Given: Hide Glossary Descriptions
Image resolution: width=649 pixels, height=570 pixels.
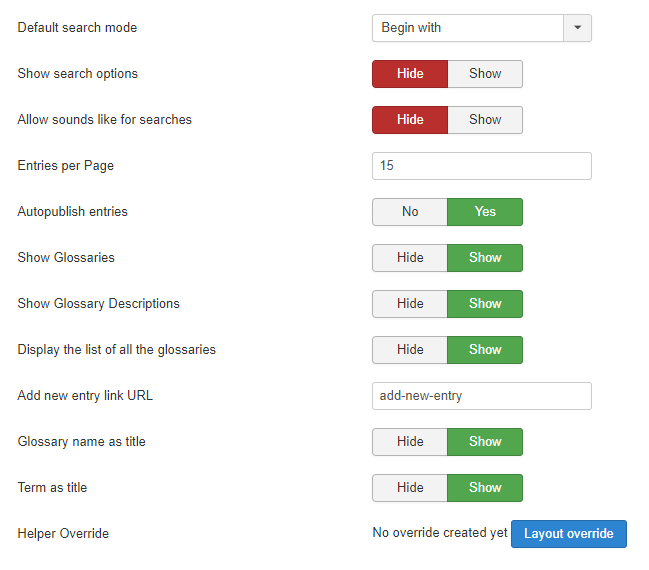Looking at the screenshot, I should pyautogui.click(x=410, y=304).
